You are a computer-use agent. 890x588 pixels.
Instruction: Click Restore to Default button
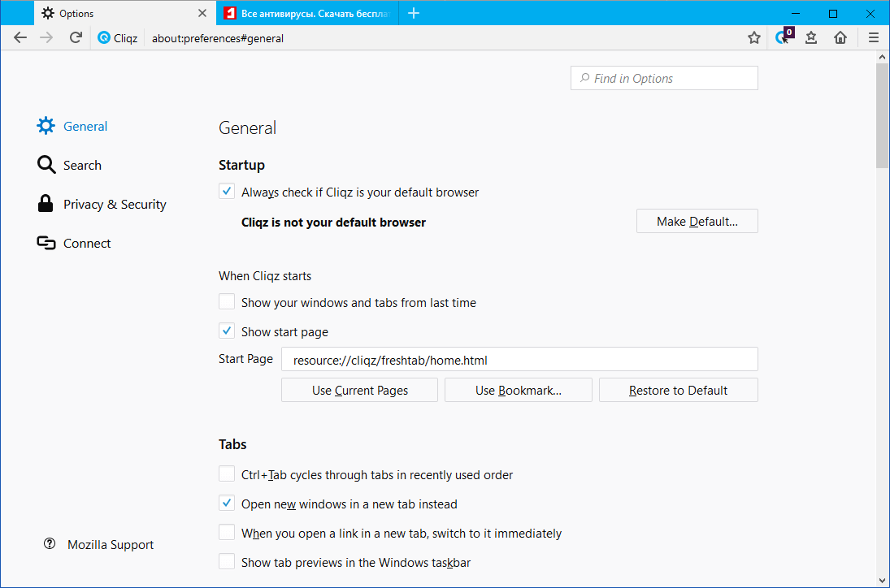[678, 391]
